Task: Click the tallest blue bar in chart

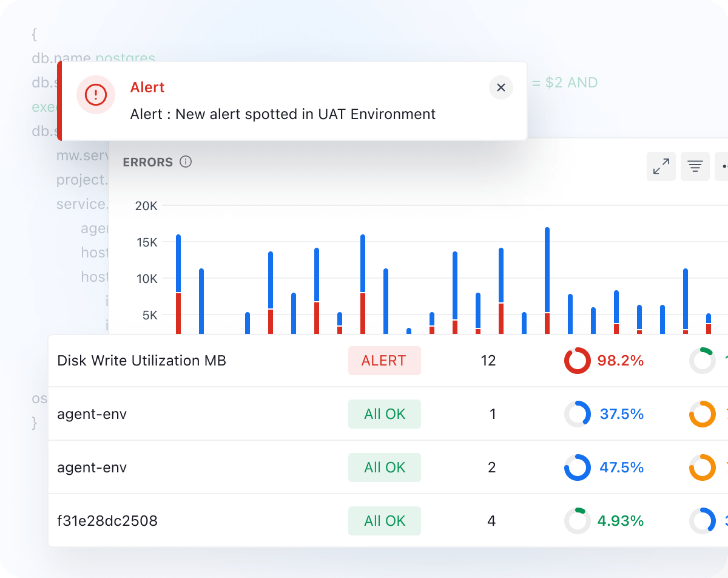Action: 547,270
